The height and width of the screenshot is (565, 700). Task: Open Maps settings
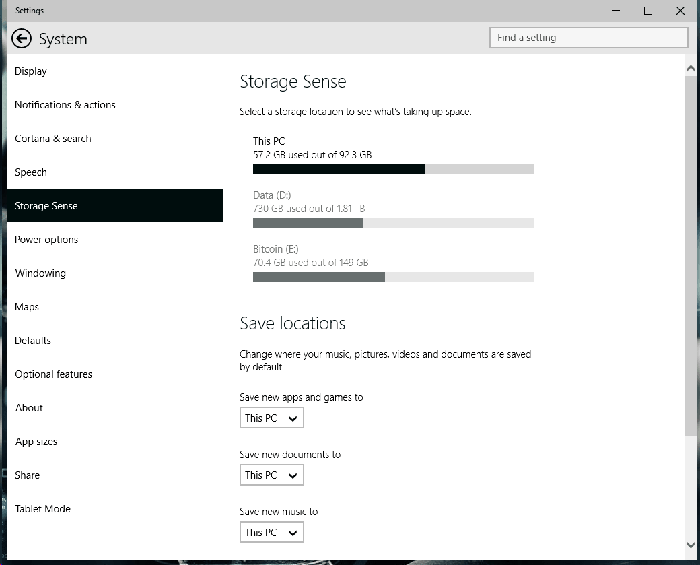tap(27, 307)
